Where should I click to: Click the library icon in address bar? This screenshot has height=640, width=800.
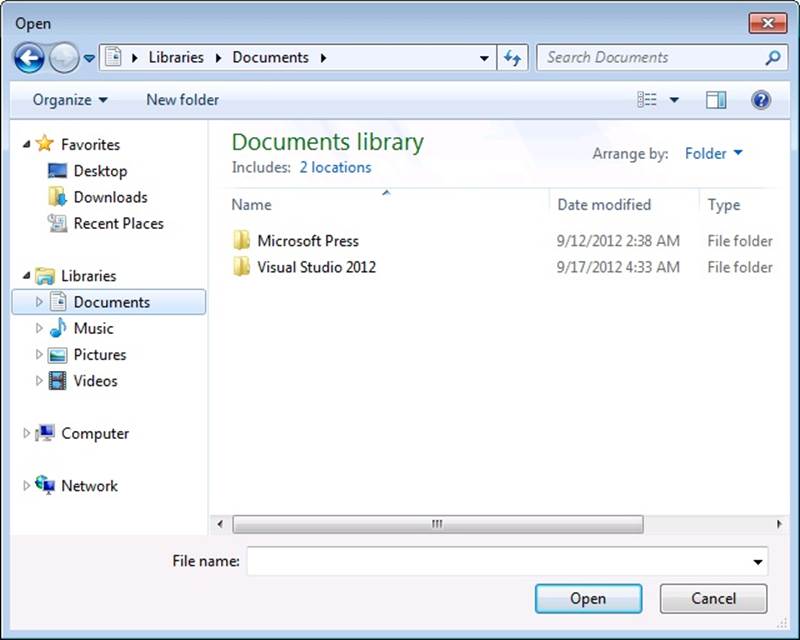113,57
